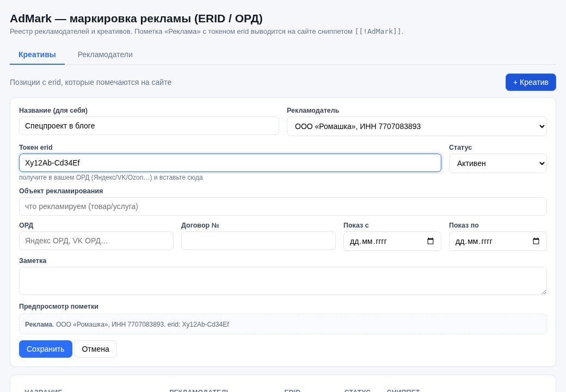Grab the Заметка textarea resize handle
Viewport: 566px width, 392px height.
point(544,292)
